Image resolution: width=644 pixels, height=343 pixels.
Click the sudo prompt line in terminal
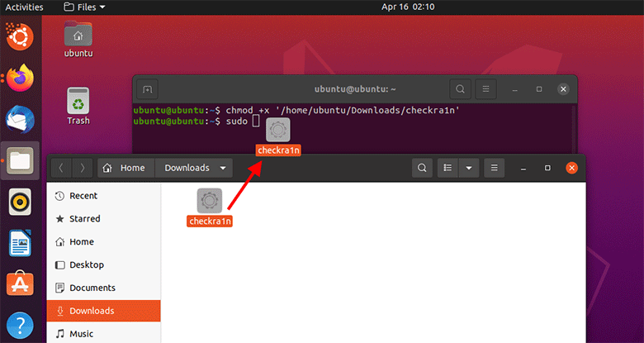pos(197,121)
